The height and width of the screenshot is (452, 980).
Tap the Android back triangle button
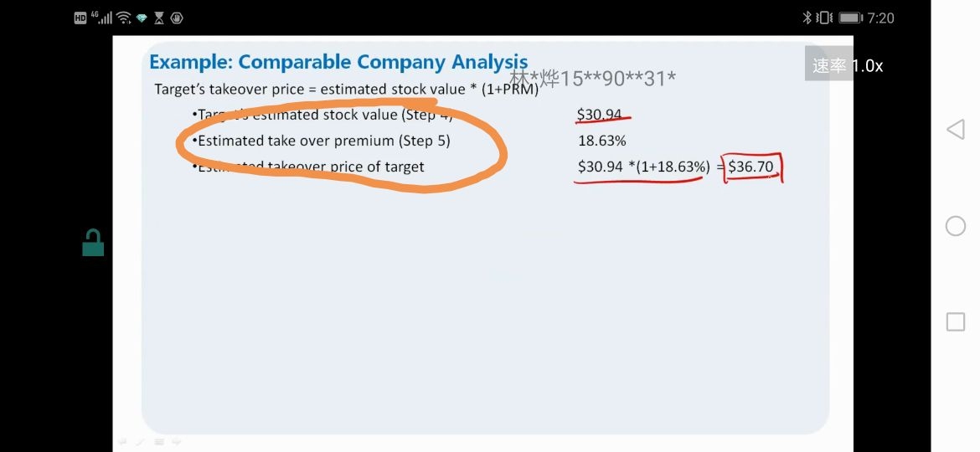pyautogui.click(x=955, y=129)
